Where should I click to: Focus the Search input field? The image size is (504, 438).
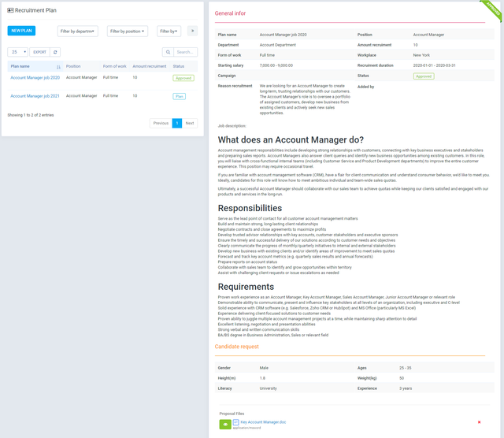click(186, 52)
